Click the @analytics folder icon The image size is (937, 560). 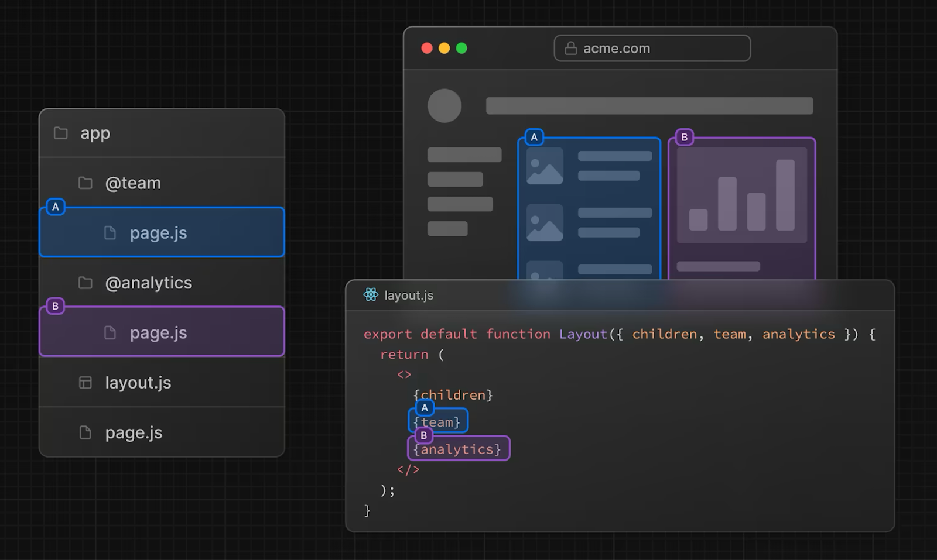[86, 283]
